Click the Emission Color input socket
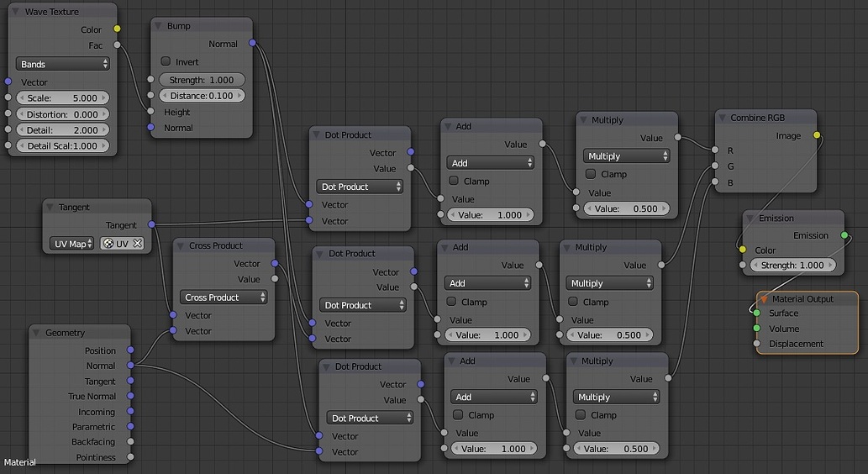The image size is (868, 474). tap(743, 250)
